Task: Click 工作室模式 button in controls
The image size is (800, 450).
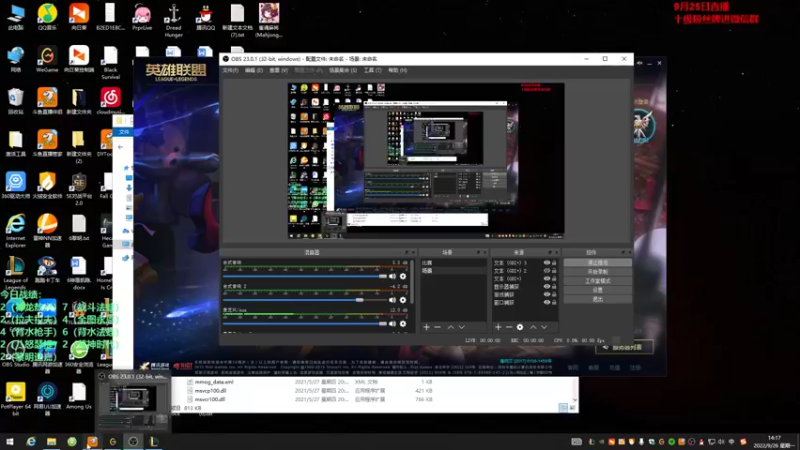Action: 597,281
